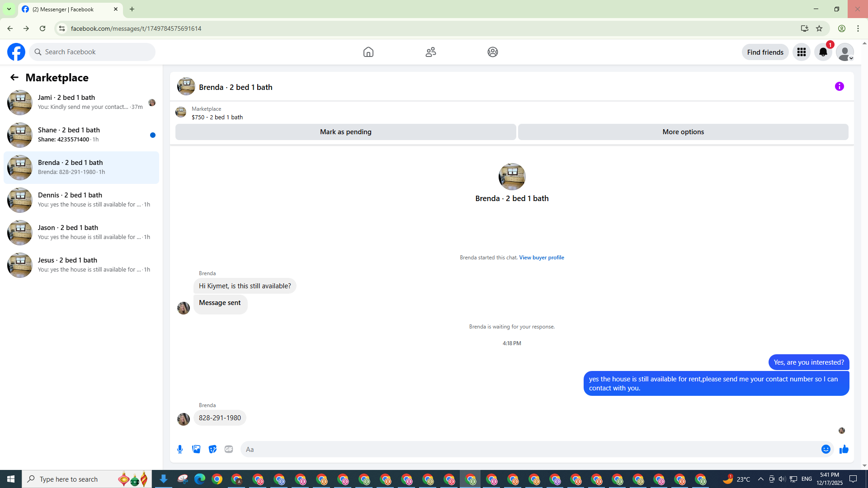Open the Shane 2 bed 1 bath conversation
The image size is (868, 488).
[81, 135]
